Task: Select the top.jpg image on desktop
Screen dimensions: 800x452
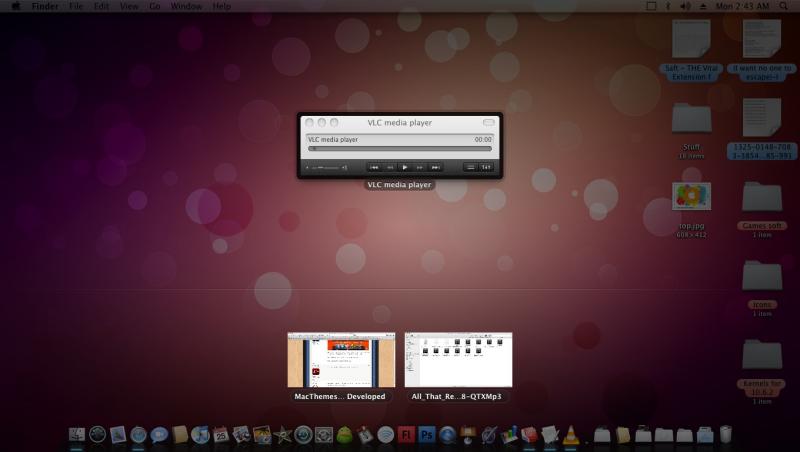Action: point(691,196)
